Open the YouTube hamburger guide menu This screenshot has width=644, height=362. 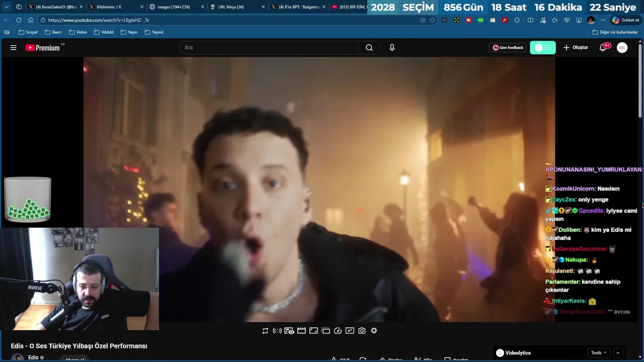click(x=14, y=48)
